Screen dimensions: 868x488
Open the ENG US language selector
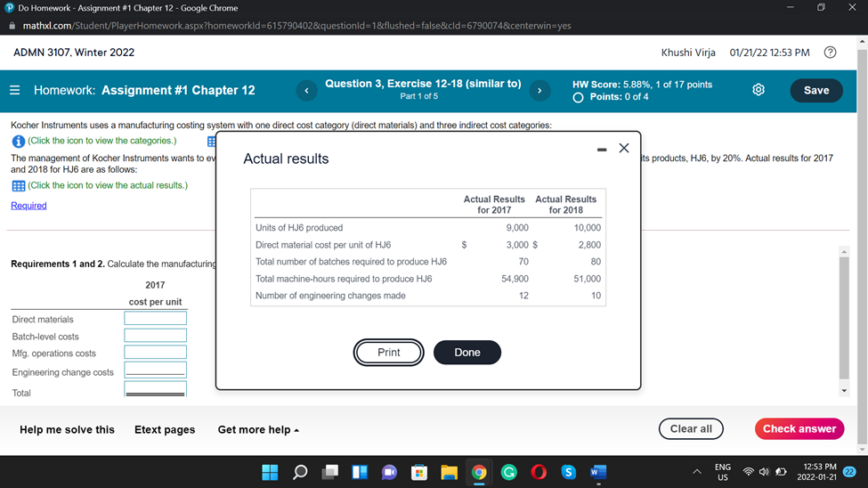[x=722, y=472]
